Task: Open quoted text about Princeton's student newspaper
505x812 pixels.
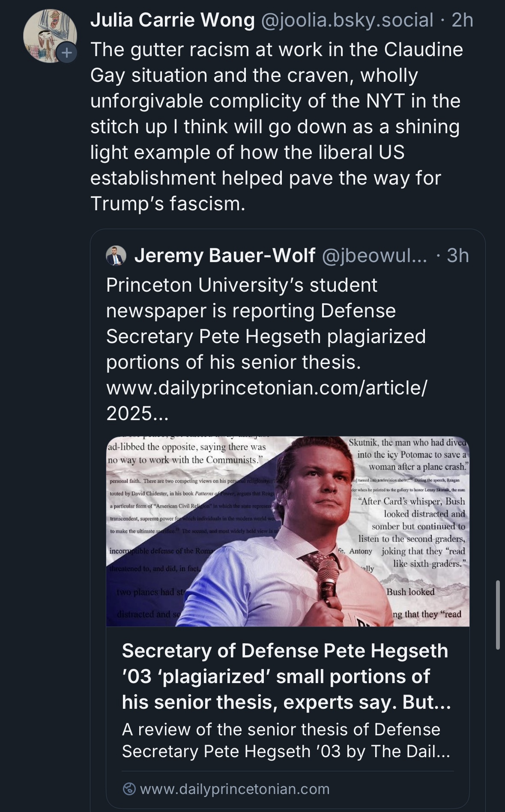Action: (x=266, y=323)
